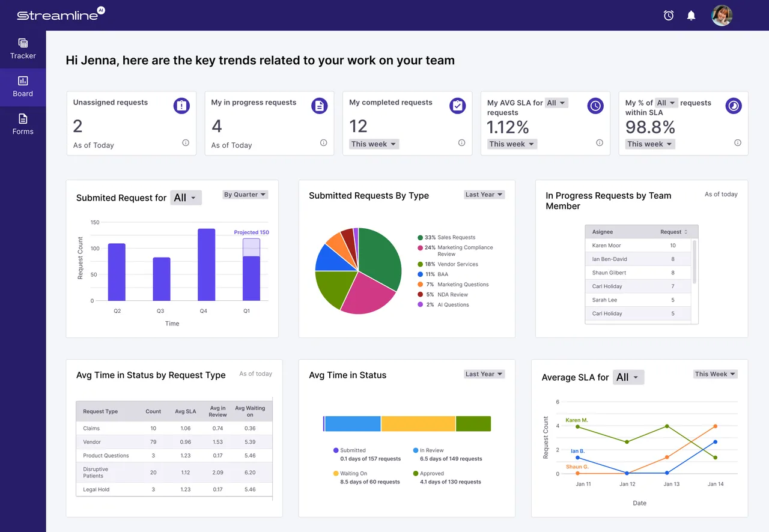Click the team member table scrollbar

695,262
